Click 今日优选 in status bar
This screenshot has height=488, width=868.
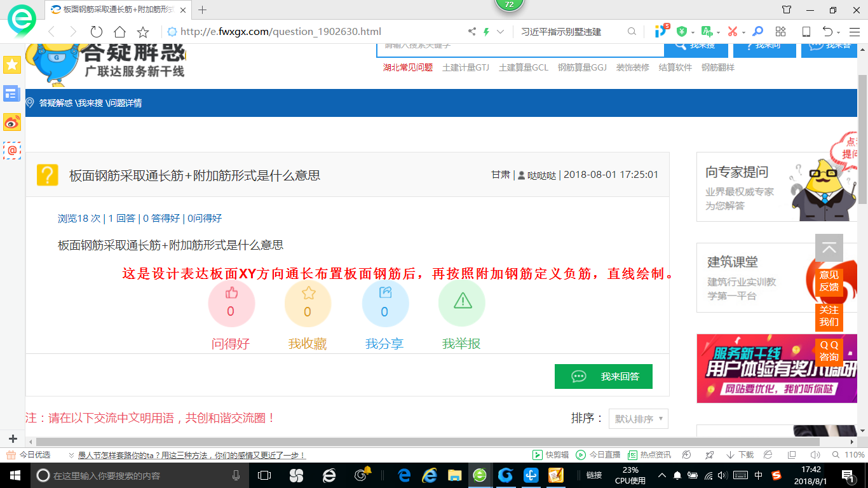coord(29,455)
